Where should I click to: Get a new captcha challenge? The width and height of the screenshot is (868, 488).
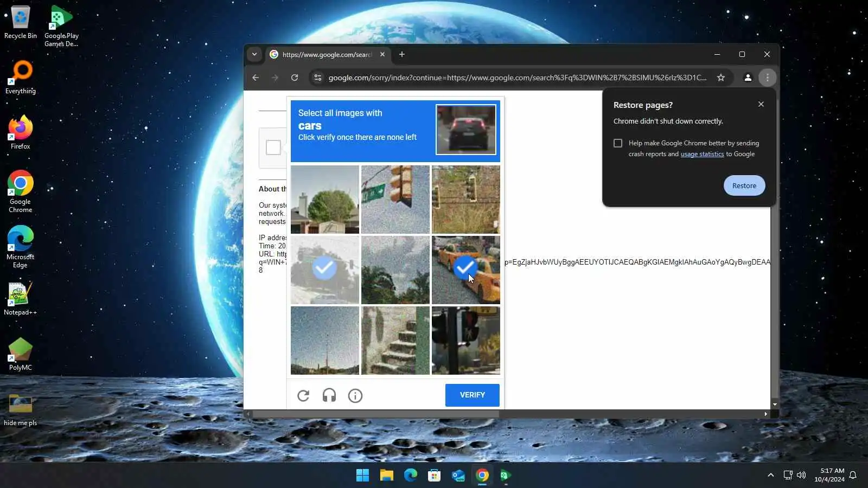point(303,396)
